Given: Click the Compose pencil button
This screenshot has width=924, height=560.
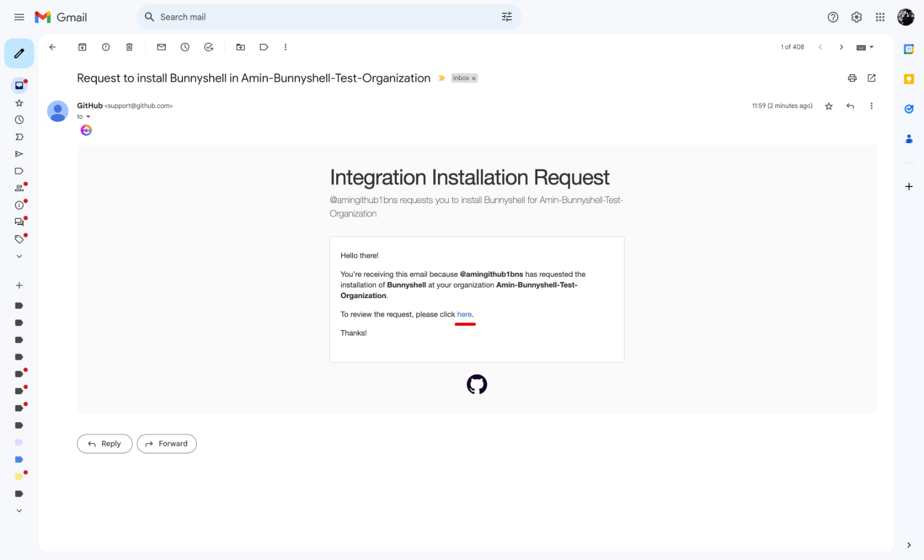Looking at the screenshot, I should click(x=19, y=53).
